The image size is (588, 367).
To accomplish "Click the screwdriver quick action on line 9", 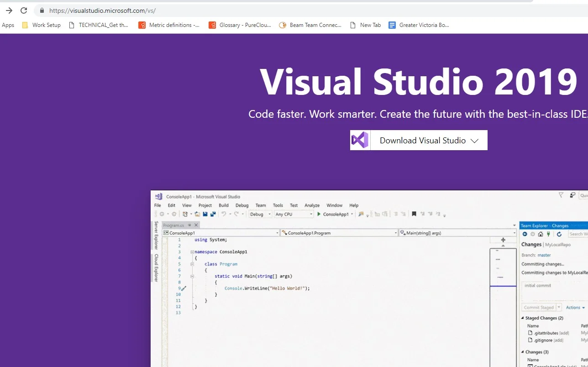I will pyautogui.click(x=184, y=288).
